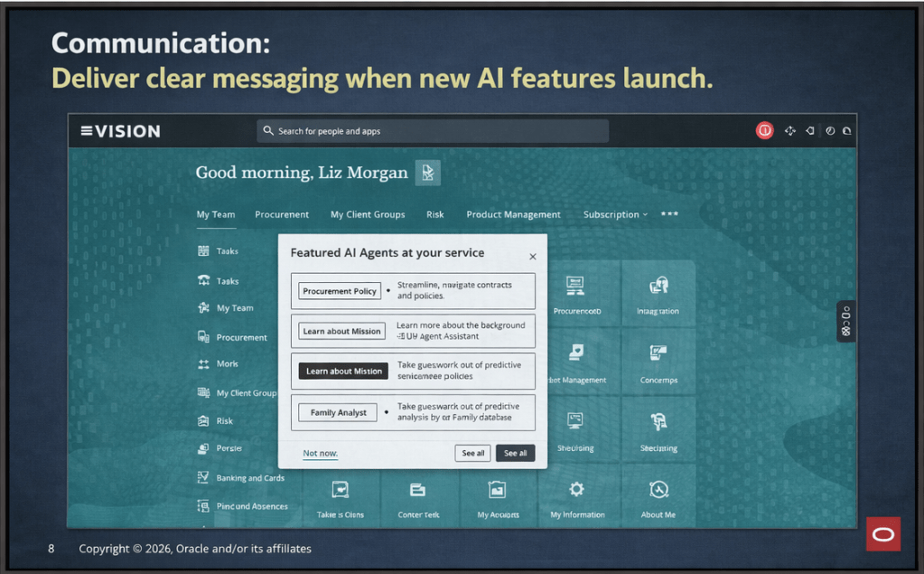Click the Risk icon in left sidebar
Screen dimensions: 924x574
[x=203, y=421]
